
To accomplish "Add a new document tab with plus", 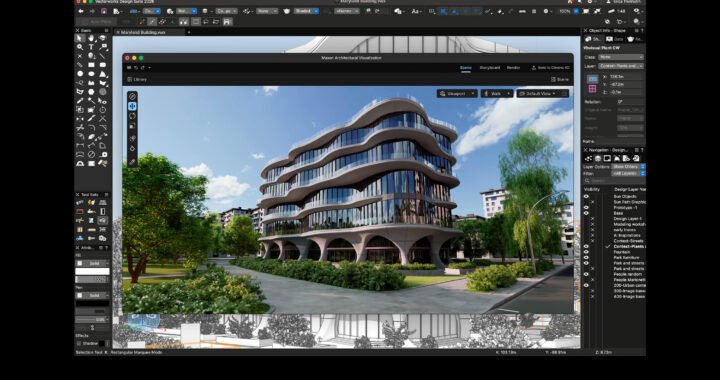I will (189, 32).
